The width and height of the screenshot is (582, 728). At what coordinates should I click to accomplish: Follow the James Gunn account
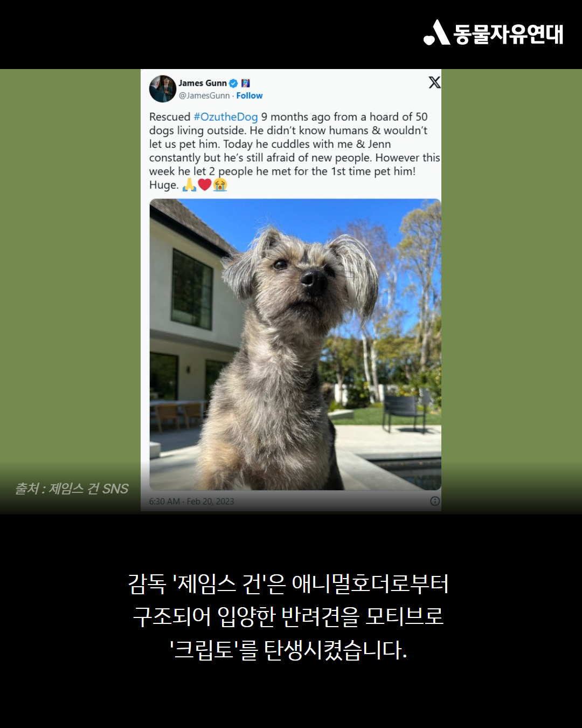click(250, 95)
